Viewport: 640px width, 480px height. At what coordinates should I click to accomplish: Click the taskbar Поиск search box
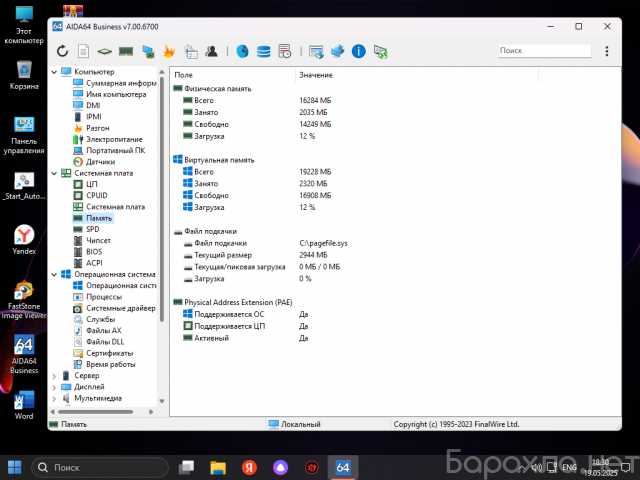[x=100, y=467]
